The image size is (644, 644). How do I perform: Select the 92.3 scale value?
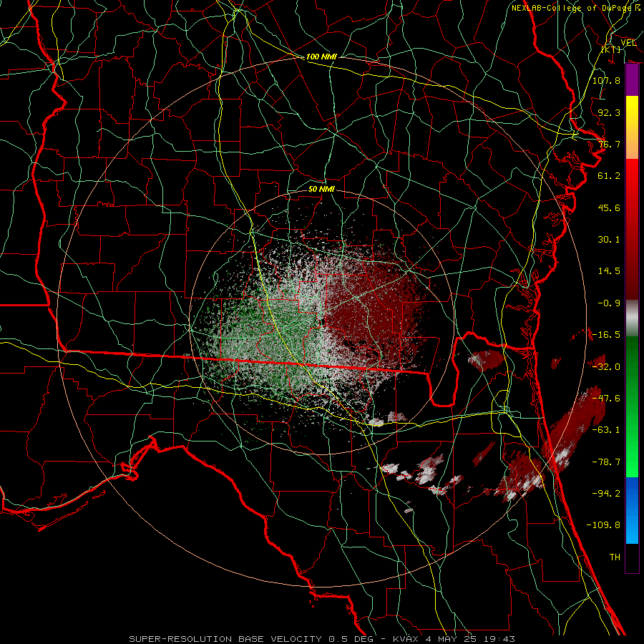click(x=609, y=112)
